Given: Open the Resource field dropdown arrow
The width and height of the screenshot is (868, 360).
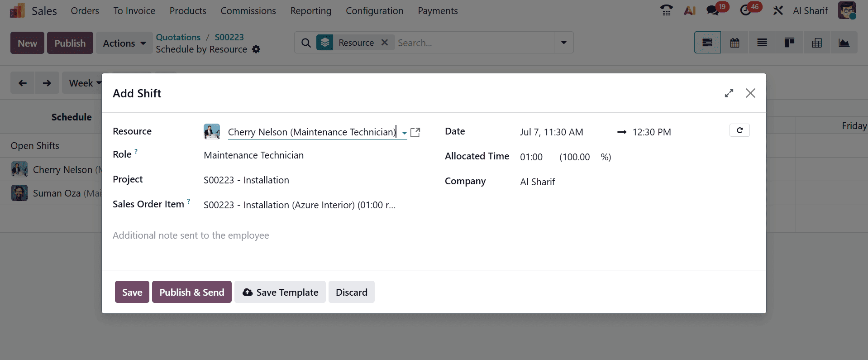Looking at the screenshot, I should pyautogui.click(x=404, y=133).
